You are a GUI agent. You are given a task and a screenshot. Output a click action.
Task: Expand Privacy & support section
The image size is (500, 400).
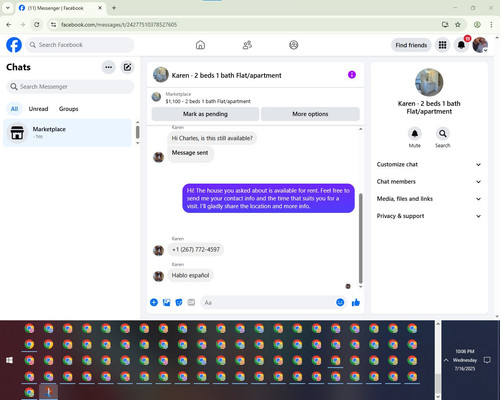click(429, 216)
